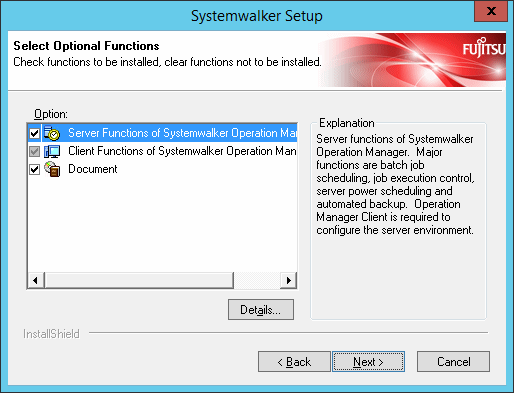Go to previous step with Back
The image size is (514, 393).
(x=294, y=362)
